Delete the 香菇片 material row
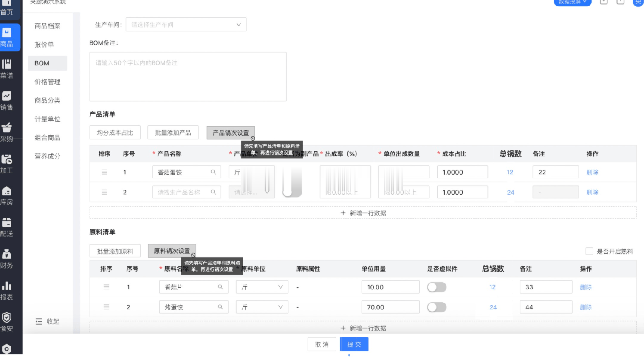This screenshot has height=357, width=644. 586,287
